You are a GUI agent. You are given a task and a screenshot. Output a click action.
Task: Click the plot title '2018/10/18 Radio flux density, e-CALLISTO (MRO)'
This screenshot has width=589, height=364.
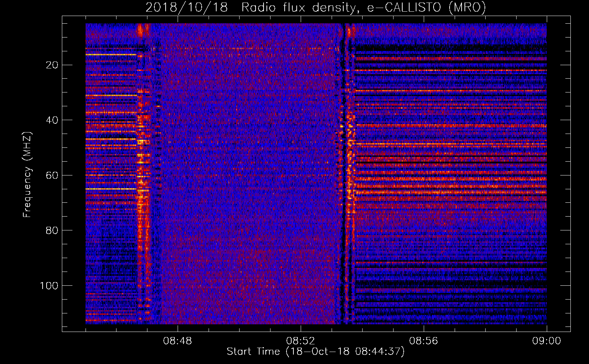click(316, 7)
